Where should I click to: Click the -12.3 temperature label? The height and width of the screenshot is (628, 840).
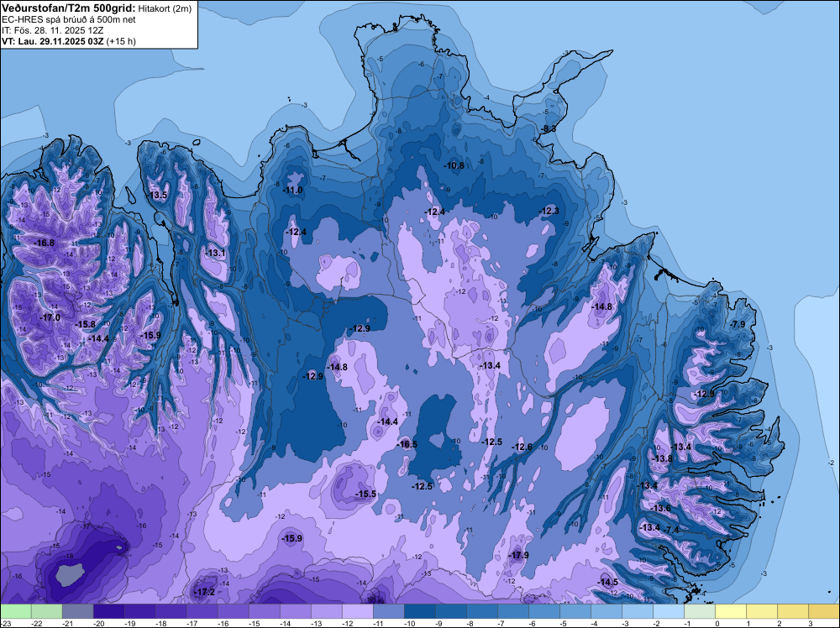click(x=549, y=212)
